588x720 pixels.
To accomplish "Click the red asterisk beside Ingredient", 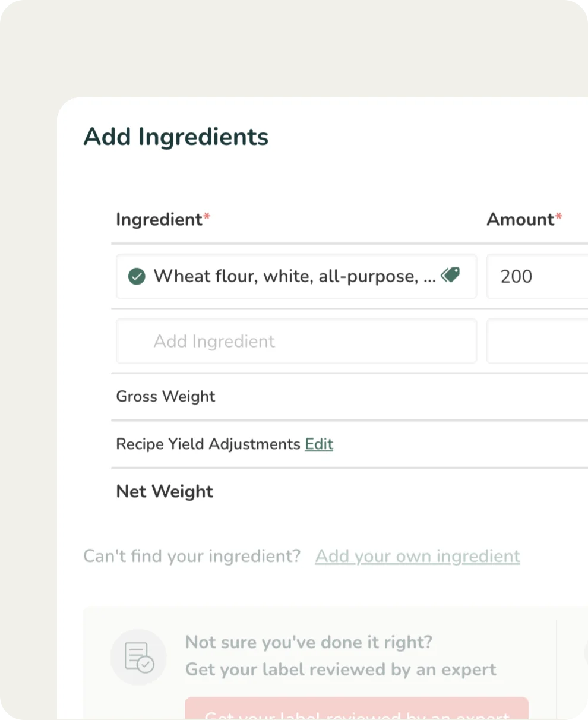I will click(207, 217).
